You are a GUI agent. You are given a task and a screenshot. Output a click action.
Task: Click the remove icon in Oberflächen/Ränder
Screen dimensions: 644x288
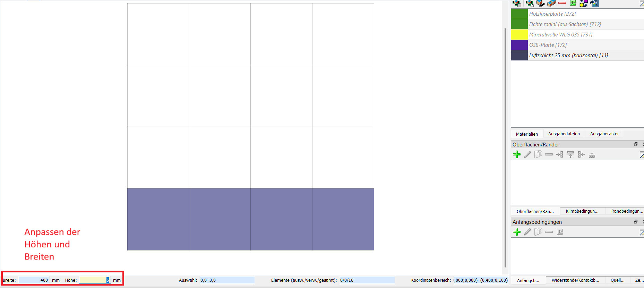pyautogui.click(x=549, y=154)
